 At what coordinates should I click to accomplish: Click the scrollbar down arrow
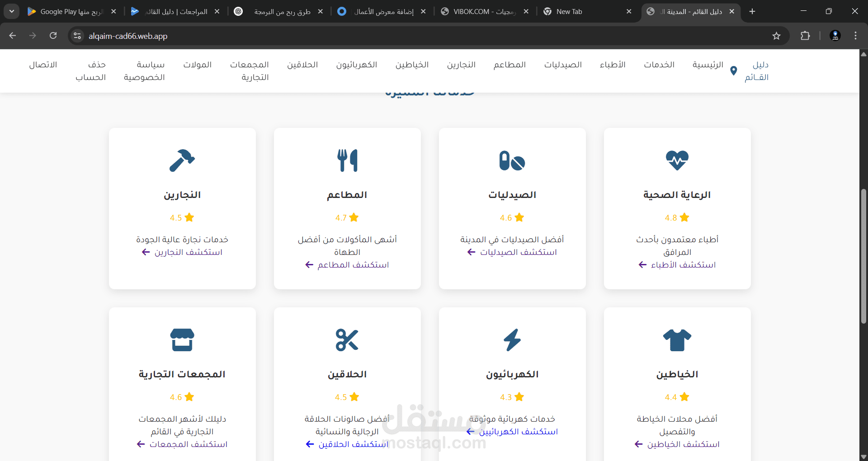pos(863,457)
